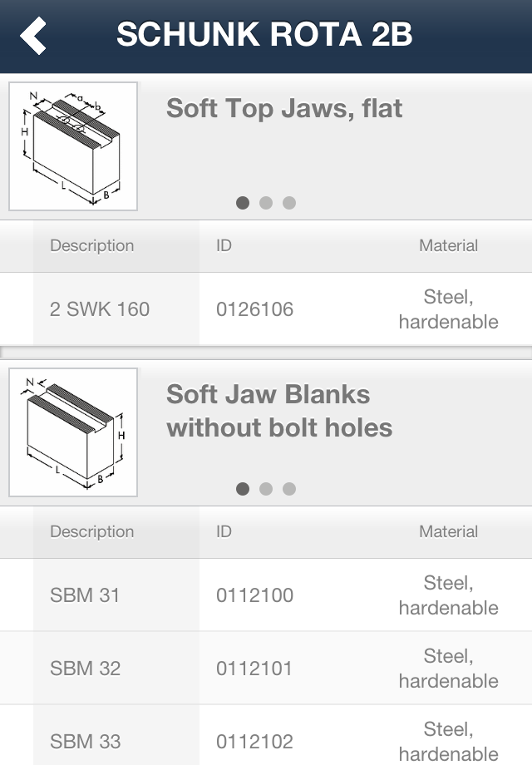The image size is (532, 765).
Task: Select third page dot under Soft Jaw Blanks
Action: pos(289,488)
